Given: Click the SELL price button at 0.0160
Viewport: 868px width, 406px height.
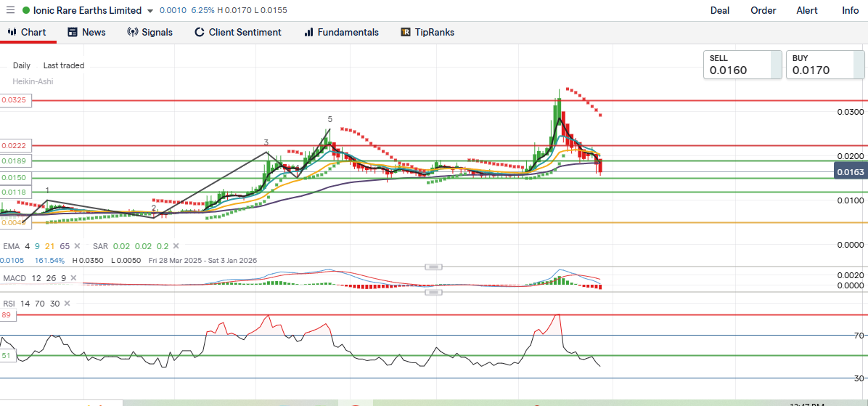Looking at the screenshot, I should [x=742, y=65].
